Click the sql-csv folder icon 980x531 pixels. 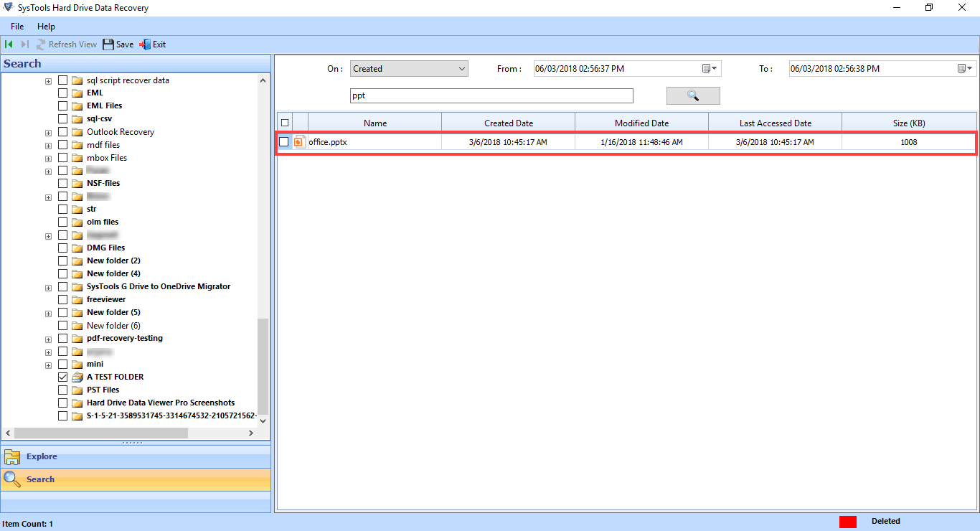click(x=77, y=119)
